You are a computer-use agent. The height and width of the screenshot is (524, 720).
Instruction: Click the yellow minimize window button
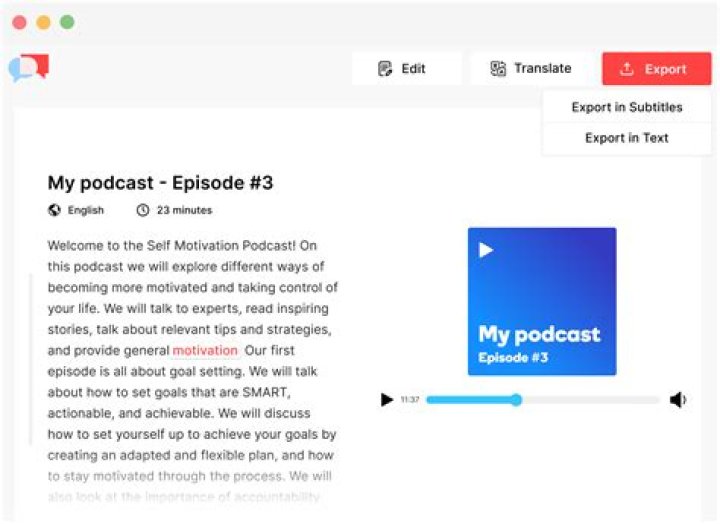43,22
